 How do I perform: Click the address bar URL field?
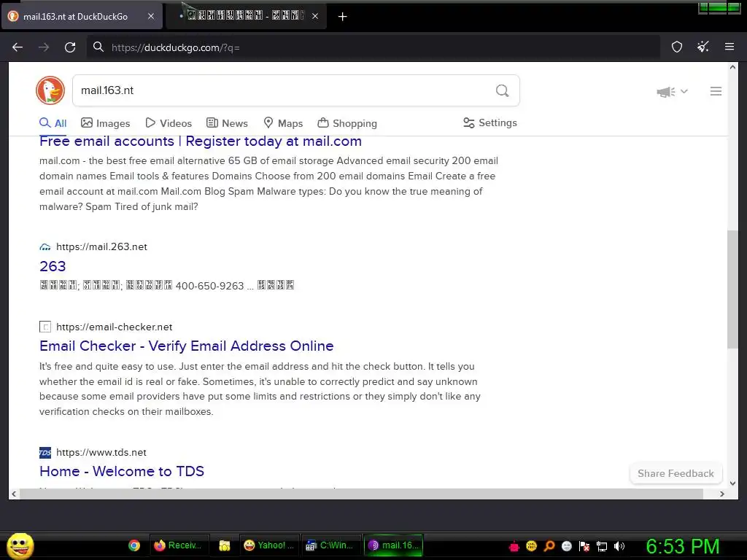click(373, 47)
